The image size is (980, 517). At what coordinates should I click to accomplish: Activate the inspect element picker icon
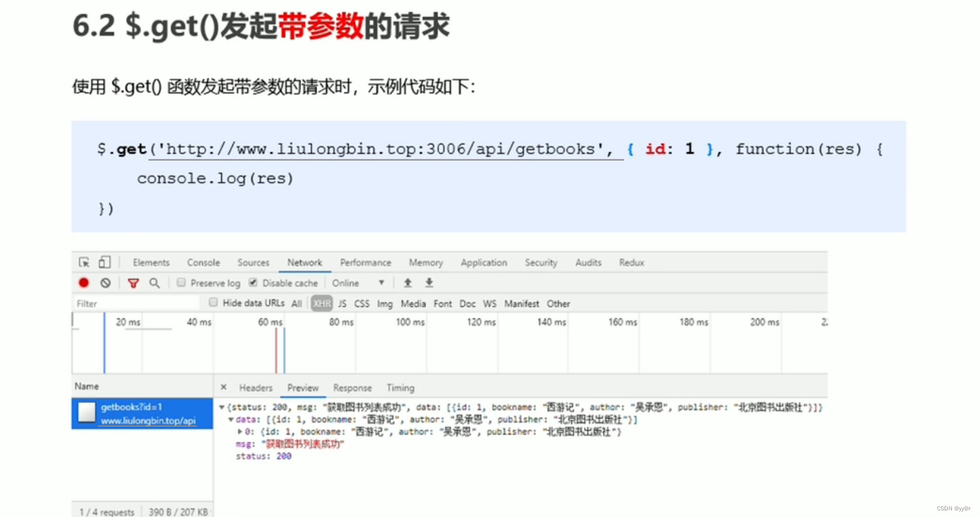click(x=84, y=262)
